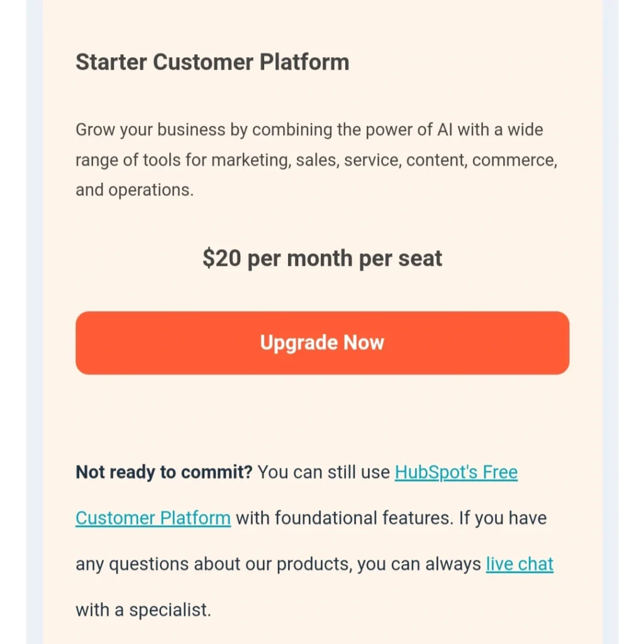Select the Starter Customer Platform heading

[x=213, y=62]
